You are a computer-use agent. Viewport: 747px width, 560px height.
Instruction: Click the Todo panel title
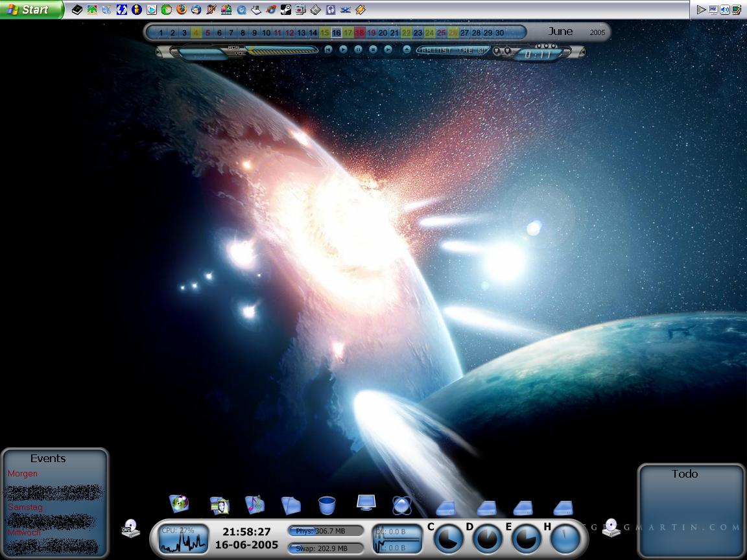685,474
